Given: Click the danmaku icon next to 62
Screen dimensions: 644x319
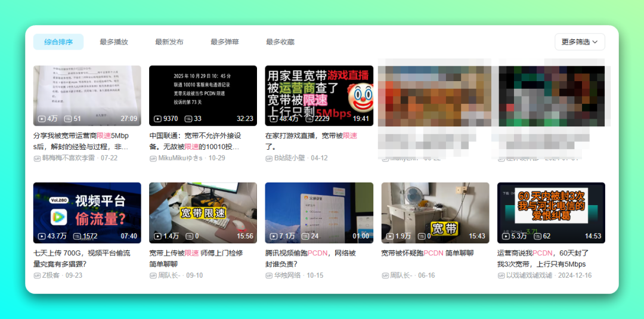Looking at the screenshot, I should tap(537, 236).
